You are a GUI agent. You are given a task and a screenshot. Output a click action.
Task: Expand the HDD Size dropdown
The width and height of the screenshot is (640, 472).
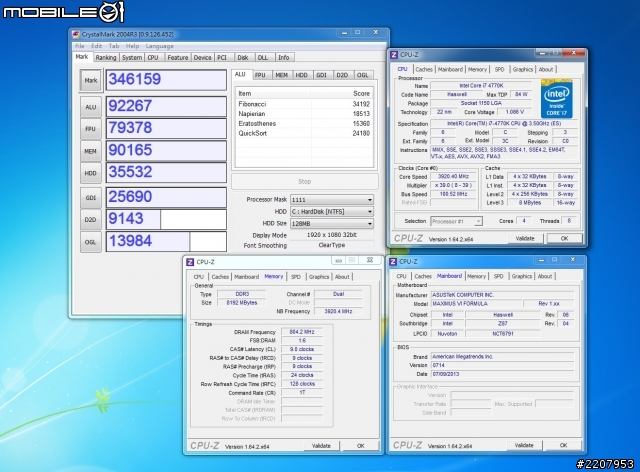[331, 223]
